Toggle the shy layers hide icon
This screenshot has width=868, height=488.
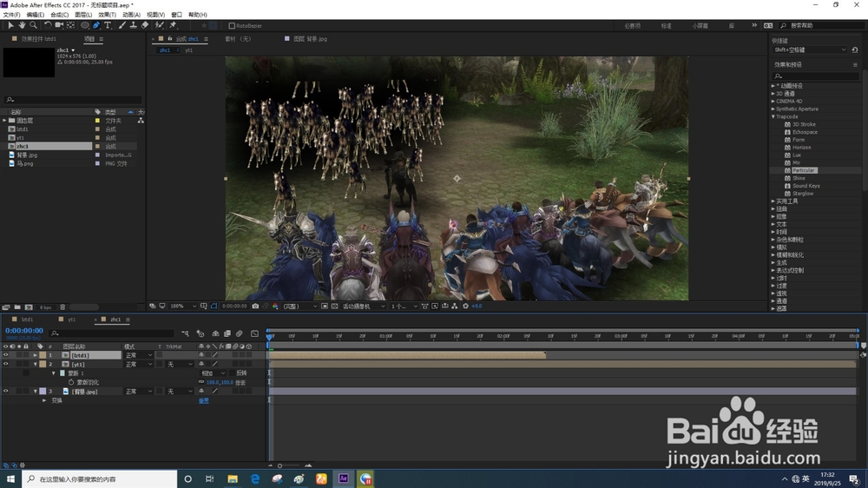click(x=215, y=333)
